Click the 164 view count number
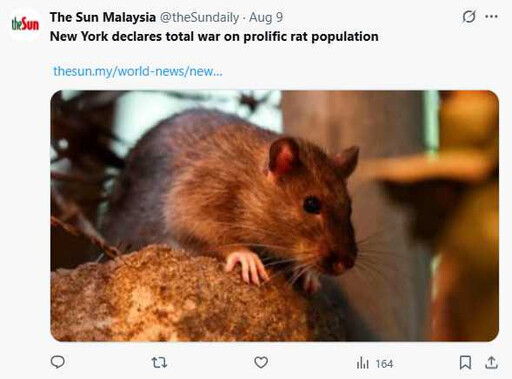 click(384, 363)
